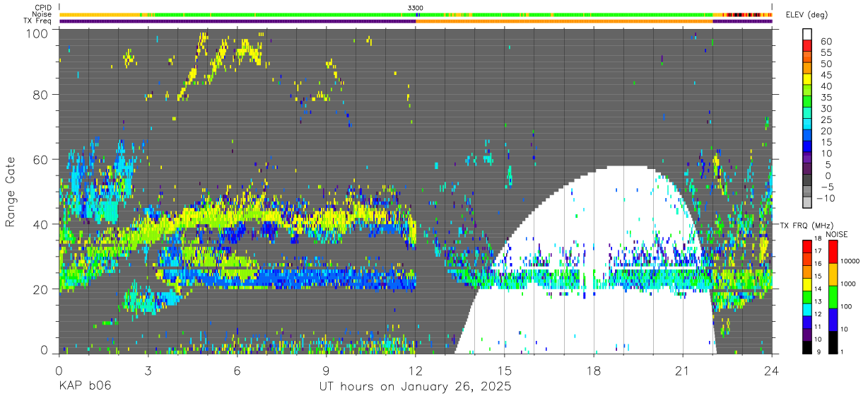Image resolution: width=868 pixels, height=401 pixels.
Task: Click the x-axis tick label '3'
Action: [x=148, y=371]
